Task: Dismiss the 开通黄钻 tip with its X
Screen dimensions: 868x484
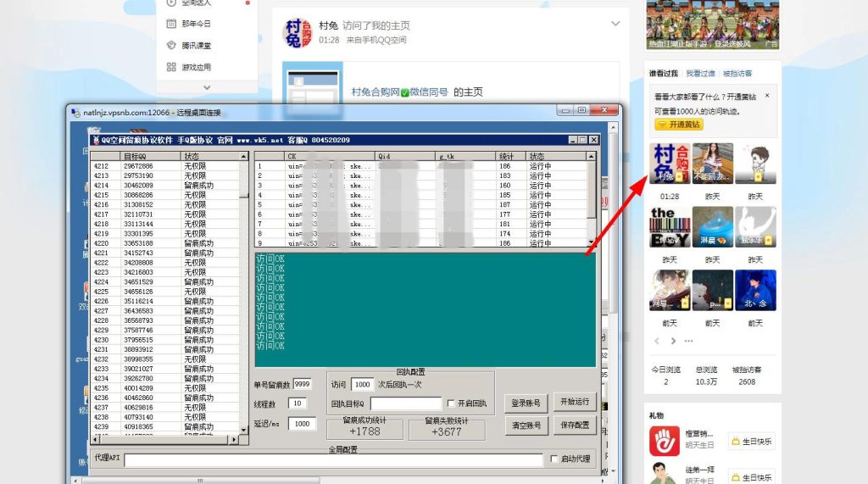Action: click(x=767, y=96)
